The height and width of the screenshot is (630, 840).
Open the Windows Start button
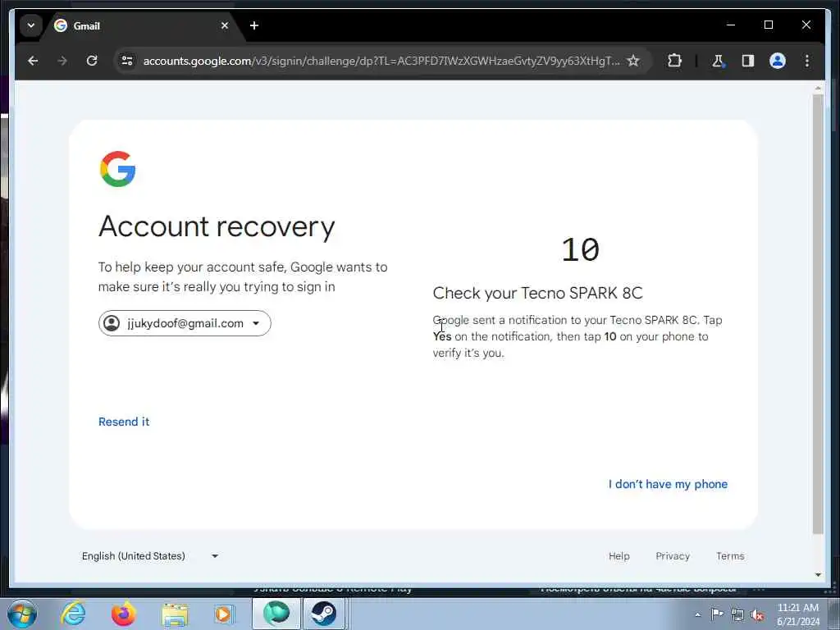point(22,614)
